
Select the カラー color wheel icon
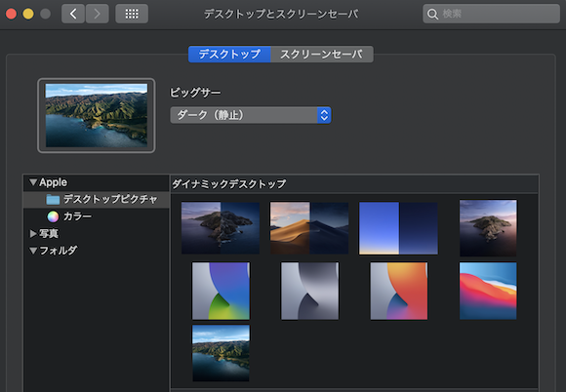coord(53,216)
